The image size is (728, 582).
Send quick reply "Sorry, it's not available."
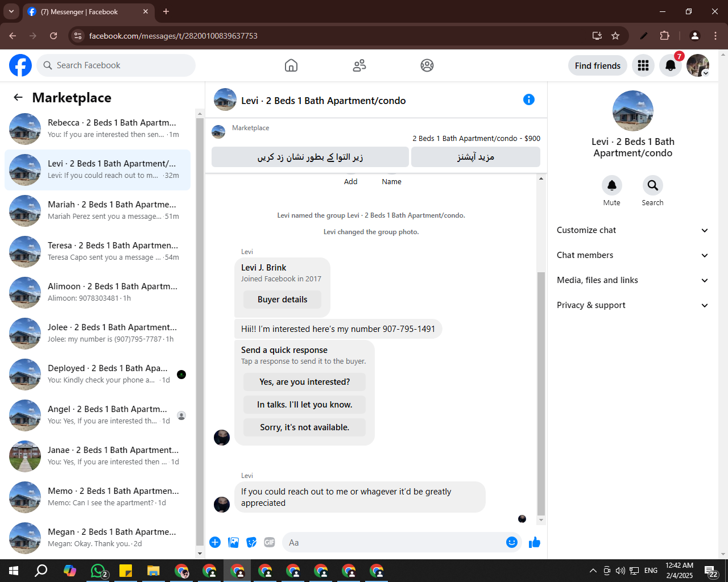pyautogui.click(x=304, y=427)
